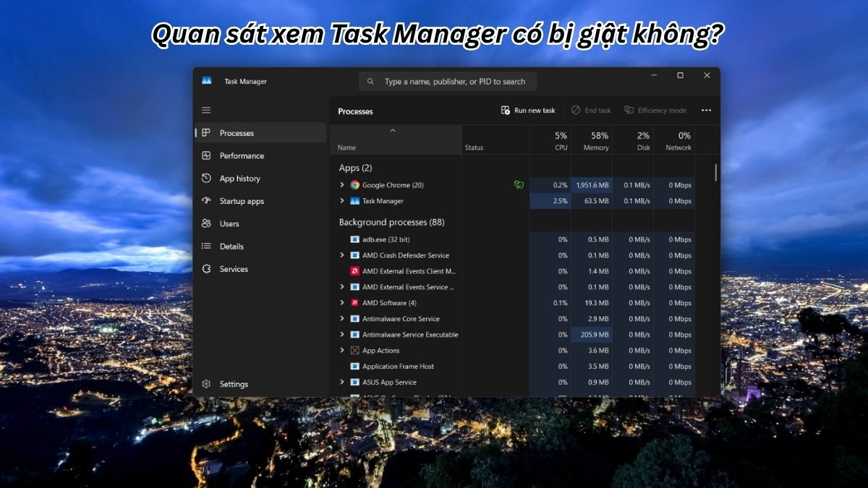Click the three-dot more options icon
This screenshot has height=488, width=868.
707,111
